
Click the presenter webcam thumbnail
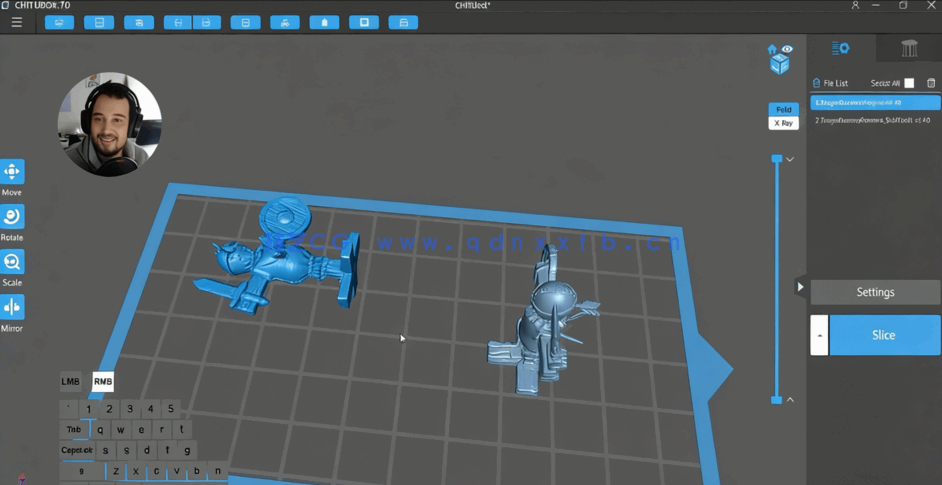[x=109, y=124]
